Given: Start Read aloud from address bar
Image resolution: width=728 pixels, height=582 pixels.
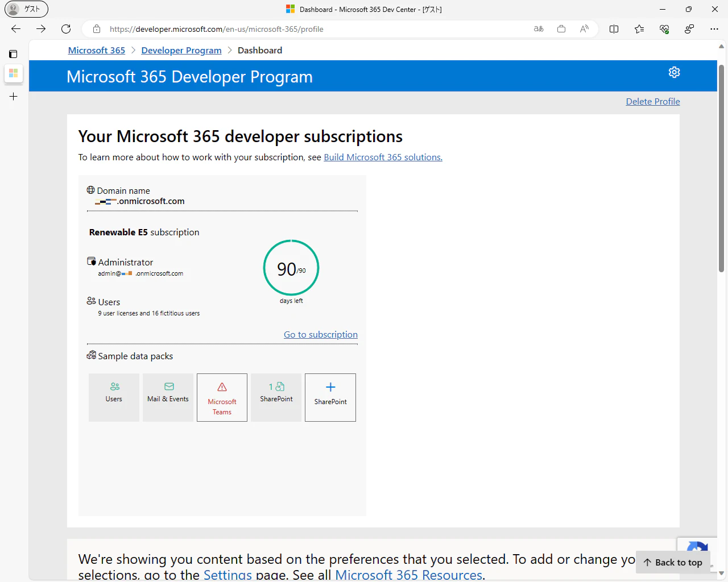Looking at the screenshot, I should (584, 29).
